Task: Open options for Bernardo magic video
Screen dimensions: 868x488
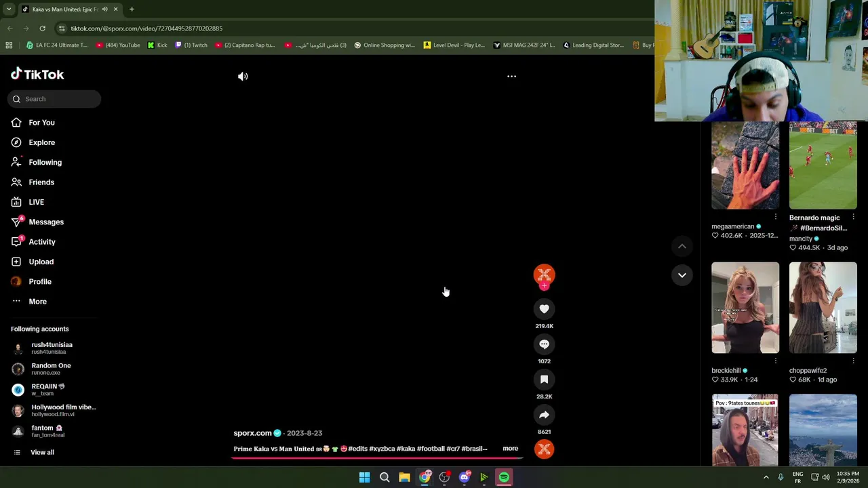Action: pyautogui.click(x=853, y=217)
